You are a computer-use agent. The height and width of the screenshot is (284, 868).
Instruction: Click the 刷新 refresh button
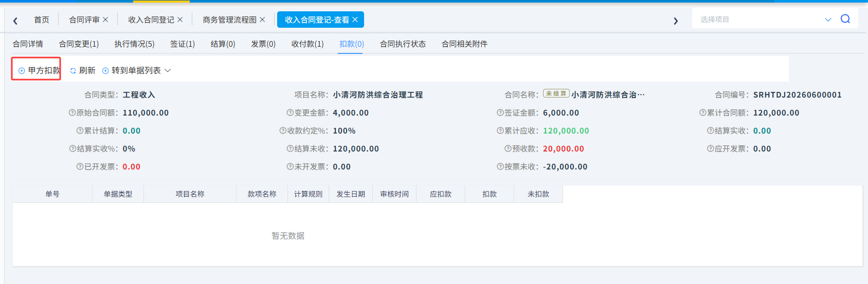click(x=83, y=70)
